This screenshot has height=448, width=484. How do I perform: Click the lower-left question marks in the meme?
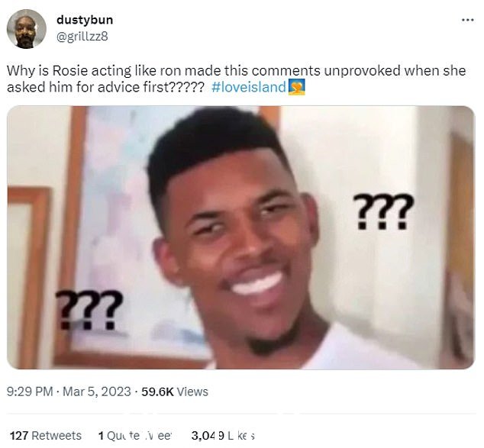pyautogui.click(x=89, y=309)
